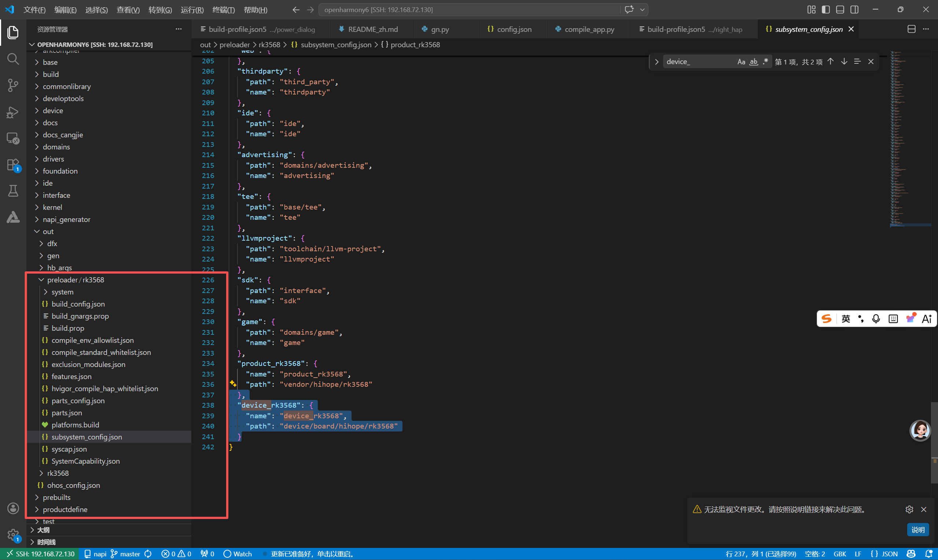
Task: Click the 说明 button in notification
Action: pos(917,530)
